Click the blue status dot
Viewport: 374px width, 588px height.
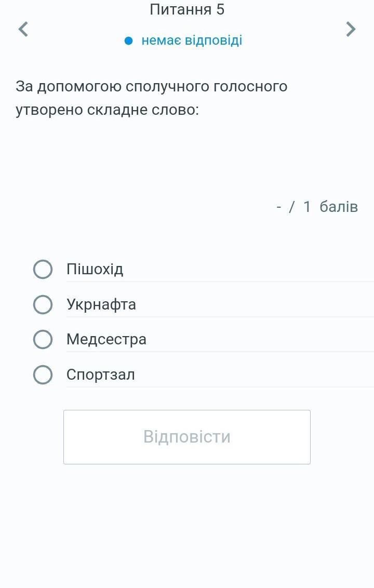point(129,41)
